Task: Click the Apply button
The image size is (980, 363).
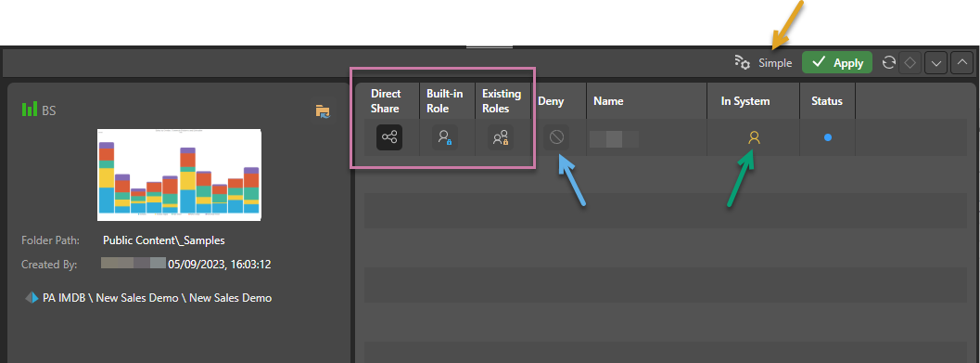Action: pos(837,62)
